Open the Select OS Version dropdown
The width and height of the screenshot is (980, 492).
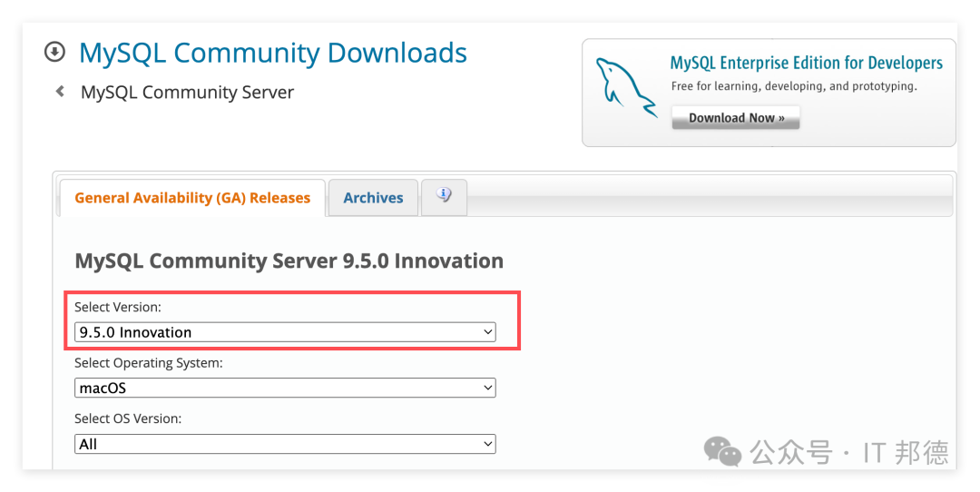(x=285, y=444)
